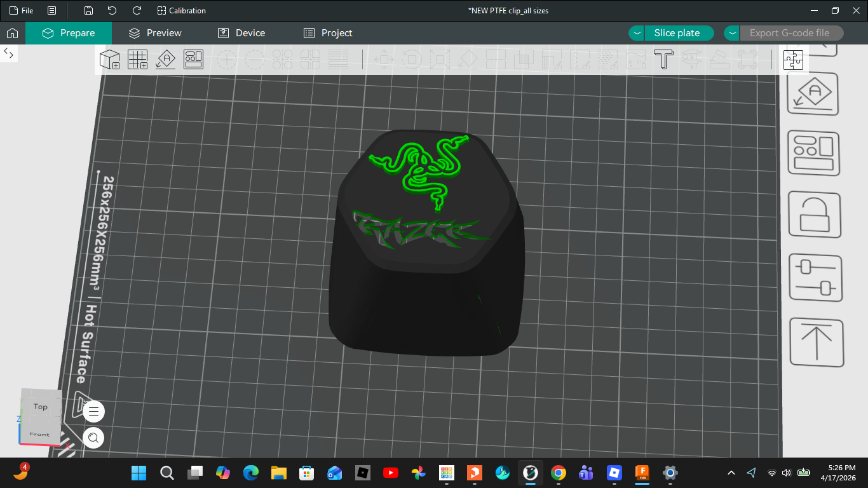This screenshot has width=868, height=488.
Task: Switch to the Prepare tab
Action: (68, 33)
